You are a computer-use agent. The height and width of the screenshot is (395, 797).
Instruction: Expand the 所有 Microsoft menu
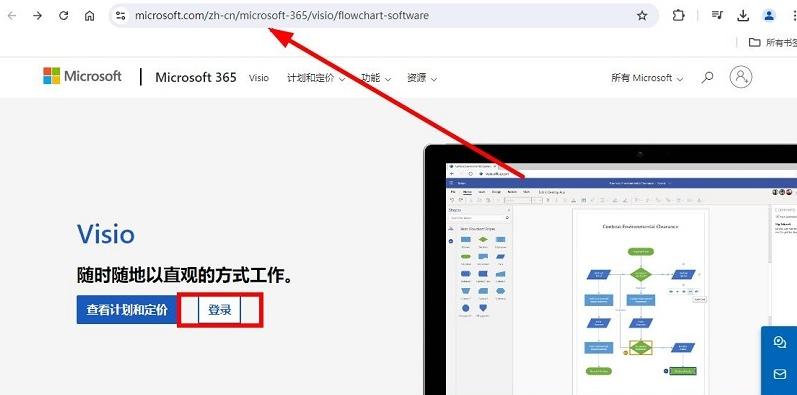pos(647,78)
